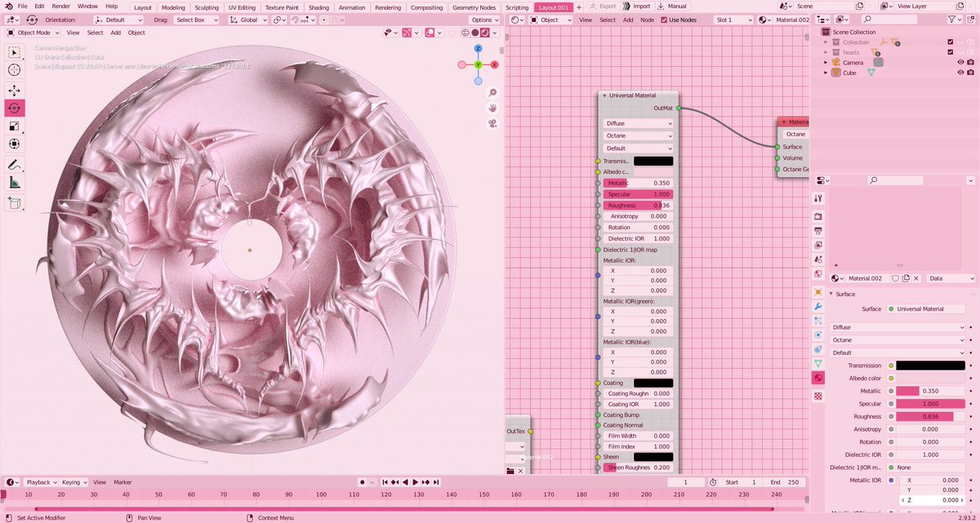Screen dimensions: 980x523
Task: Toggle camera view icon in viewport
Action: click(493, 123)
